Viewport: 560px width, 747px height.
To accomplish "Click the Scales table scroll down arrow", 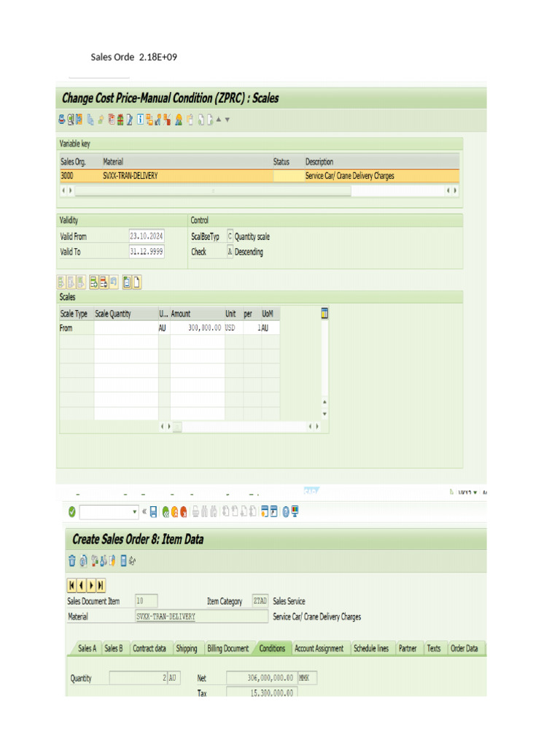I will pyautogui.click(x=324, y=414).
